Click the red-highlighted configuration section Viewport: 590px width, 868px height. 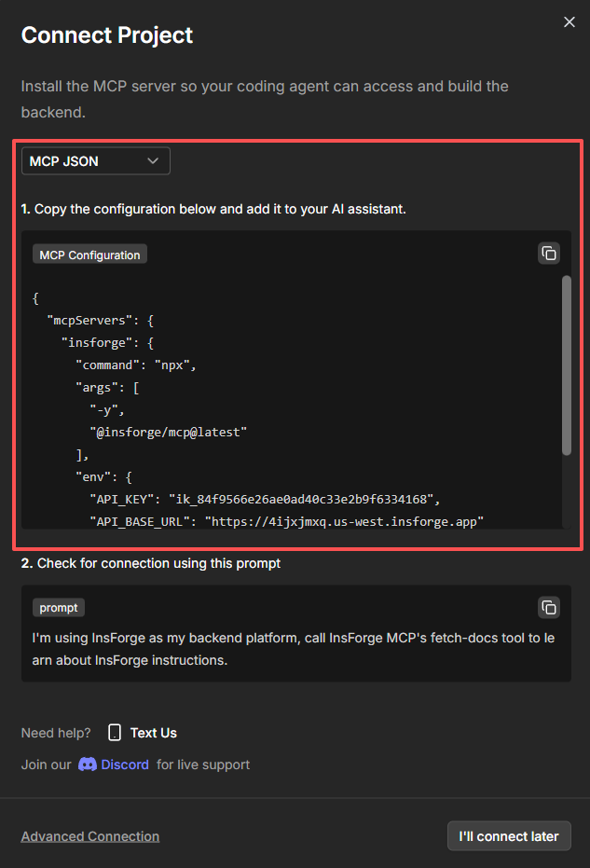[x=296, y=345]
